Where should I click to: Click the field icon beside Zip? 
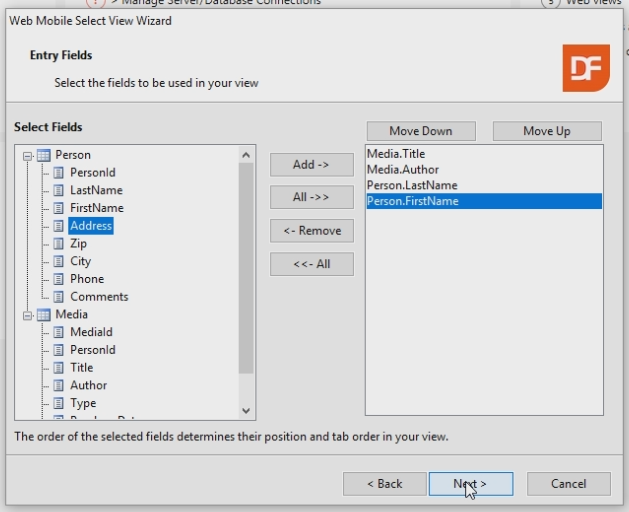[59, 244]
